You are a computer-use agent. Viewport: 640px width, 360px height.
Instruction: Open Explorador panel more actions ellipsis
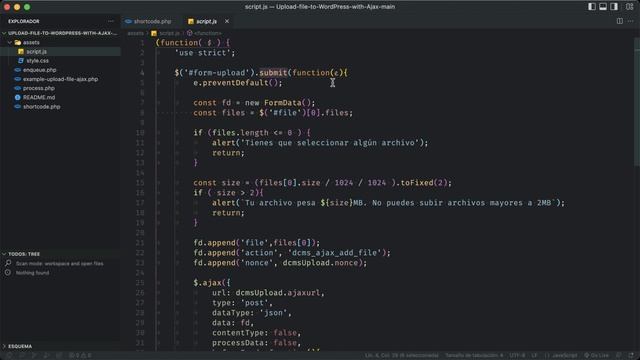tap(111, 21)
